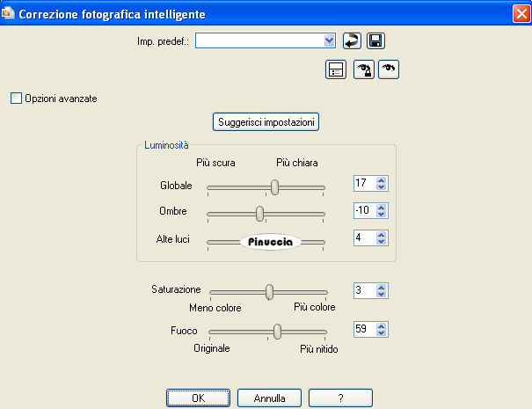The width and height of the screenshot is (532, 409).
Task: Open help with the ? button
Action: (x=339, y=398)
